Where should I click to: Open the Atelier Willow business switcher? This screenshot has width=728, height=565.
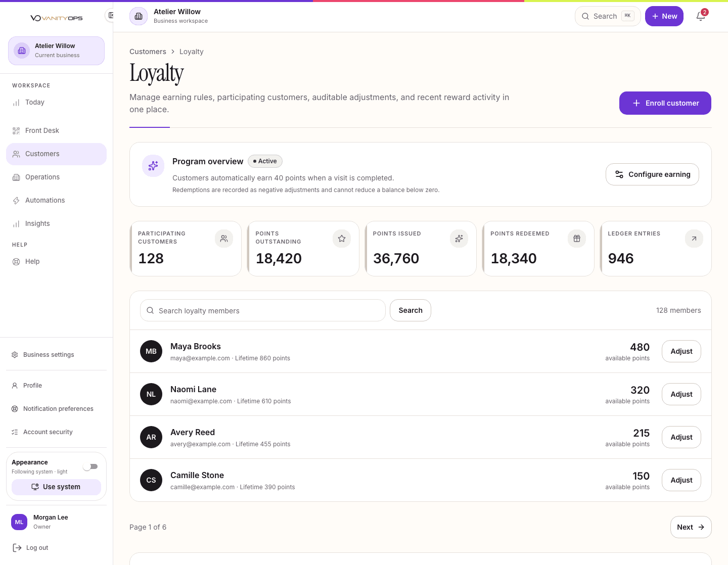pos(56,51)
